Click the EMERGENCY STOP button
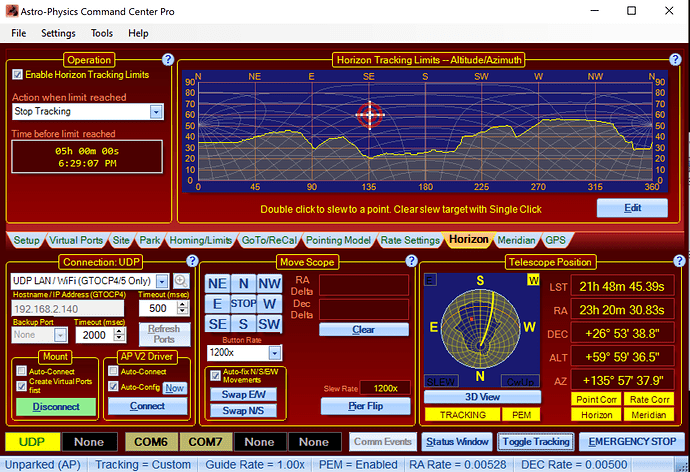The width and height of the screenshot is (690, 472). coord(632,442)
